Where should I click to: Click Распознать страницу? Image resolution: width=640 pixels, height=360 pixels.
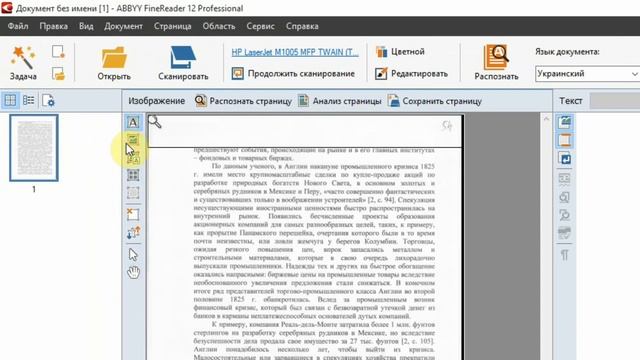point(243,101)
